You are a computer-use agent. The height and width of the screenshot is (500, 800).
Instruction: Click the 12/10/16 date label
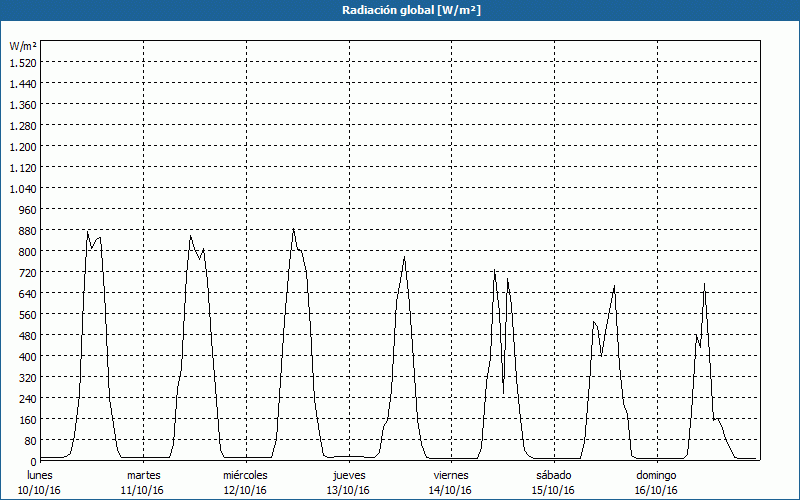[245, 490]
